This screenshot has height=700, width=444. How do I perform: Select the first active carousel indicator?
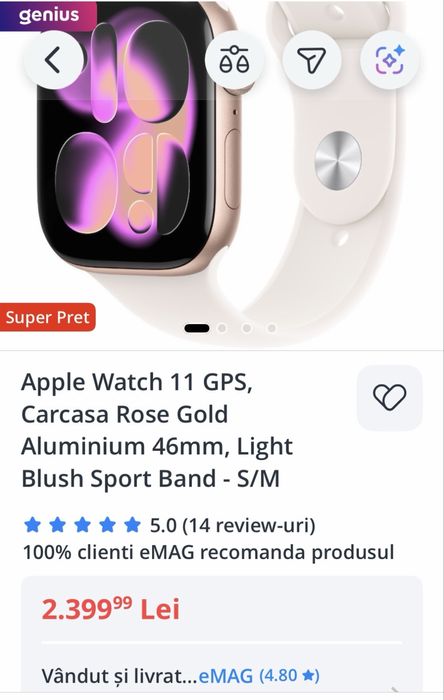pos(197,329)
